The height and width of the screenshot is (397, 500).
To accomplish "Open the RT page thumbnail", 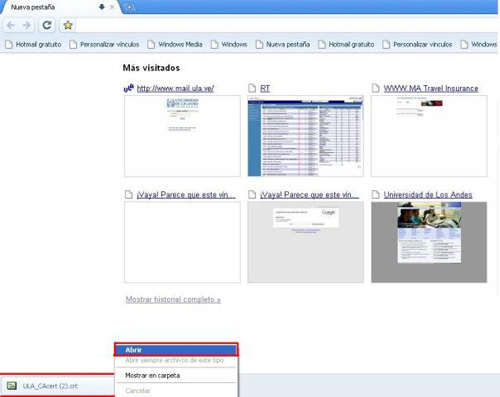I will pos(306,136).
